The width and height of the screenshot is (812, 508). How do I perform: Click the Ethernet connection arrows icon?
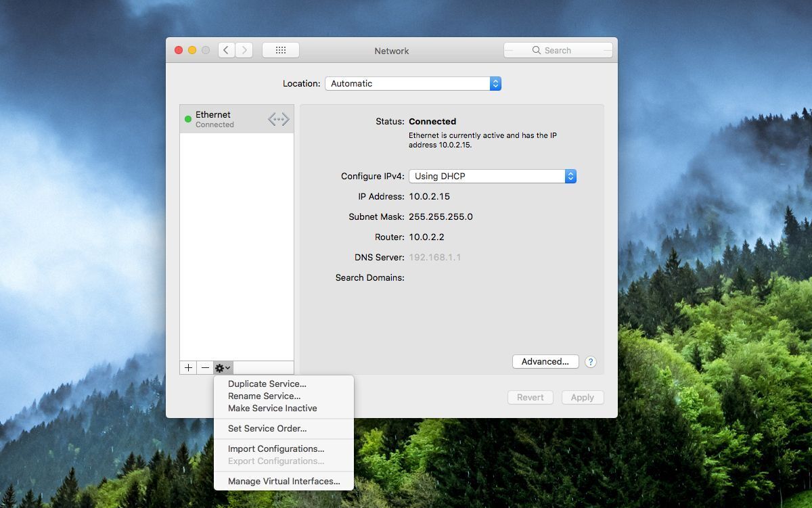point(278,119)
